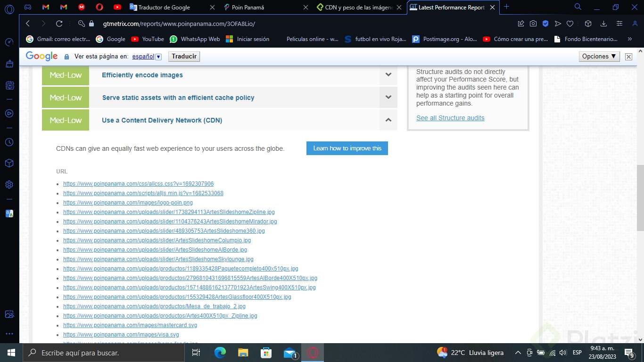Toggle the blue VPN badge in address bar
644x362 pixels.
point(545,23)
